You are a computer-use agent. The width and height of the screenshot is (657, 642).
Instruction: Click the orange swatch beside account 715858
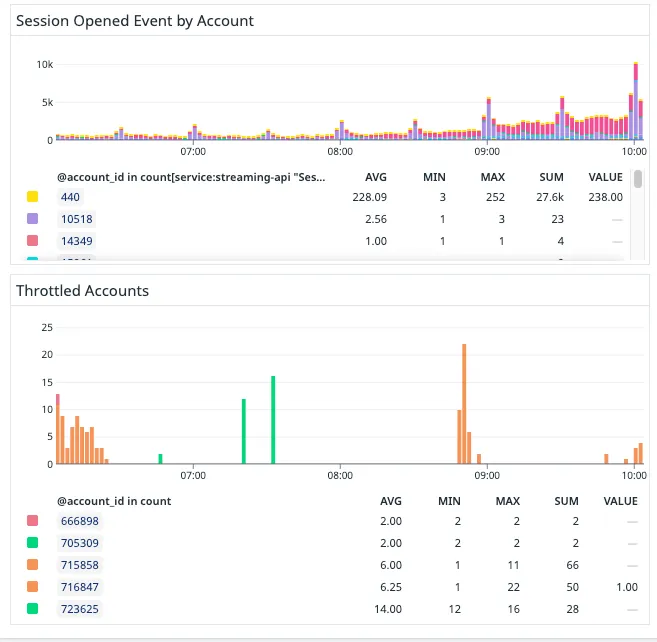[32, 565]
